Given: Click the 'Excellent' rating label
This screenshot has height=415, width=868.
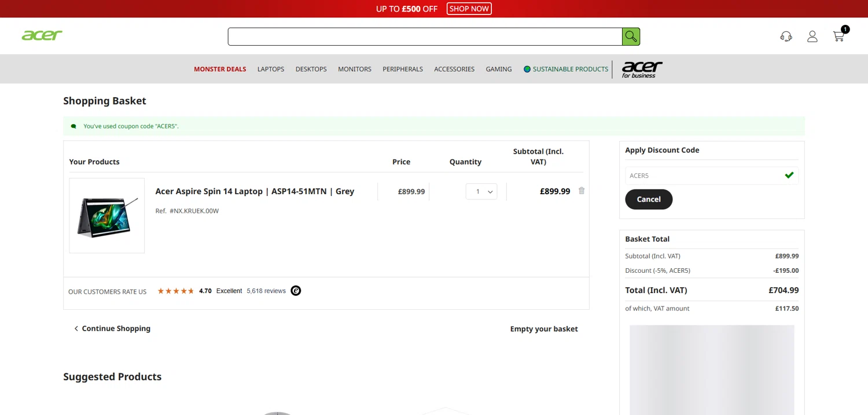Looking at the screenshot, I should point(229,291).
